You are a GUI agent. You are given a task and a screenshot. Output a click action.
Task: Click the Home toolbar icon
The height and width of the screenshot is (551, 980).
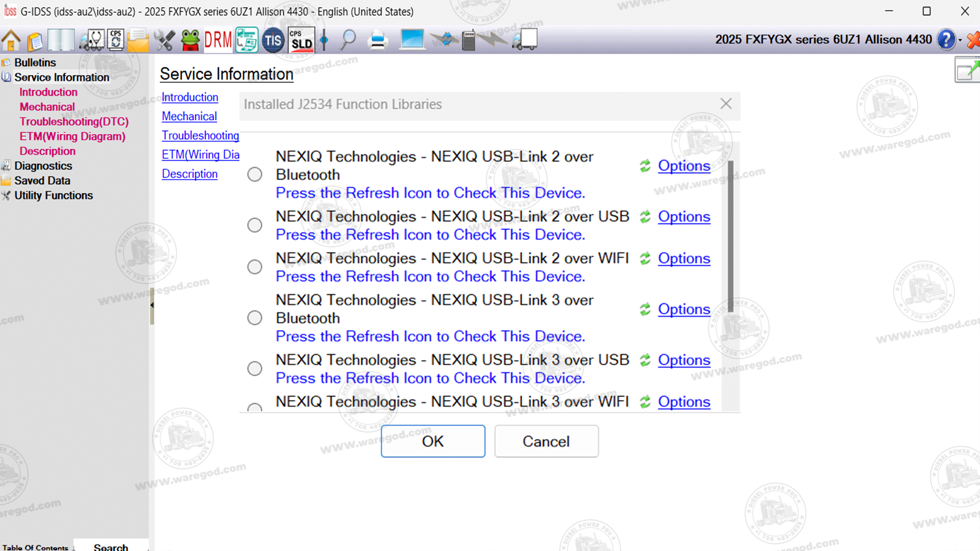point(11,40)
